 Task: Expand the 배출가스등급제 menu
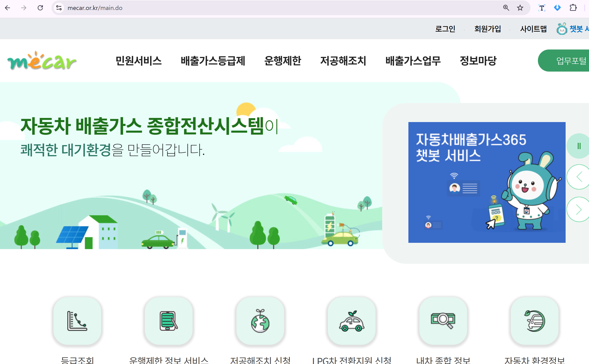[x=213, y=61]
